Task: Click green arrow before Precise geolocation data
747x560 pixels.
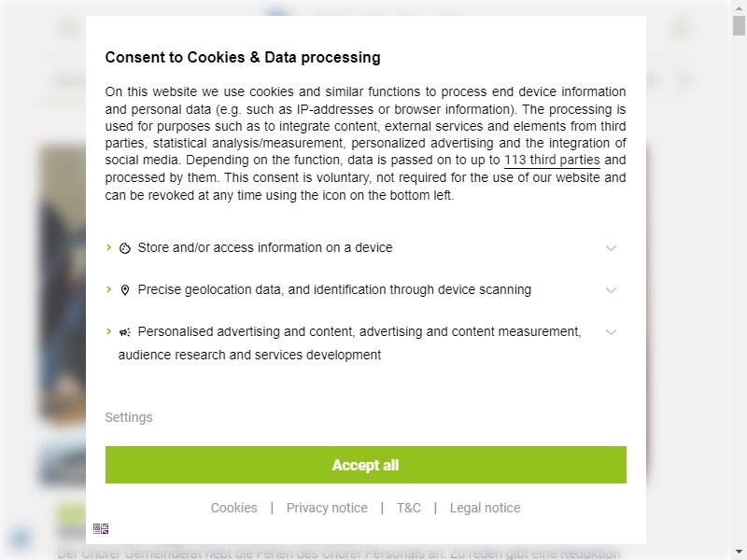Action: coord(108,289)
